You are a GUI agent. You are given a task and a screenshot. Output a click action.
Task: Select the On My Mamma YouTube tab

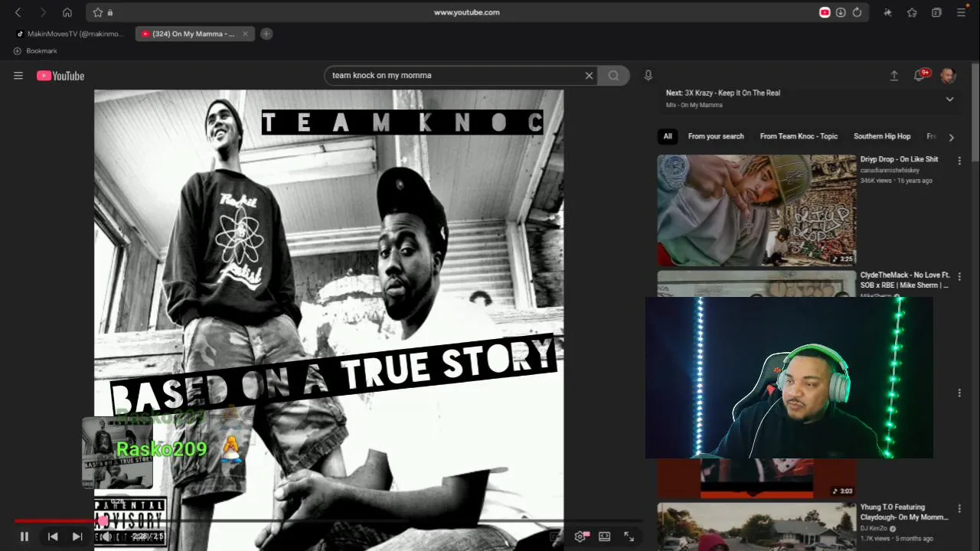point(188,34)
